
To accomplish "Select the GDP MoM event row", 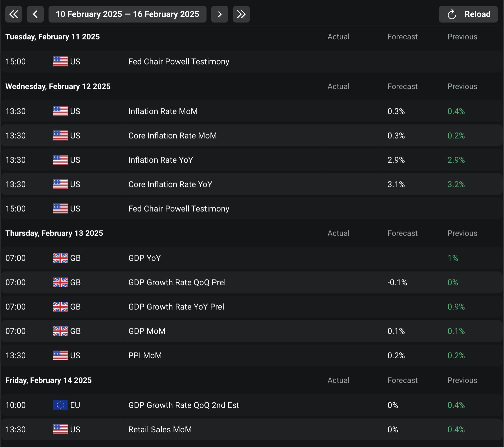I will click(x=147, y=331).
